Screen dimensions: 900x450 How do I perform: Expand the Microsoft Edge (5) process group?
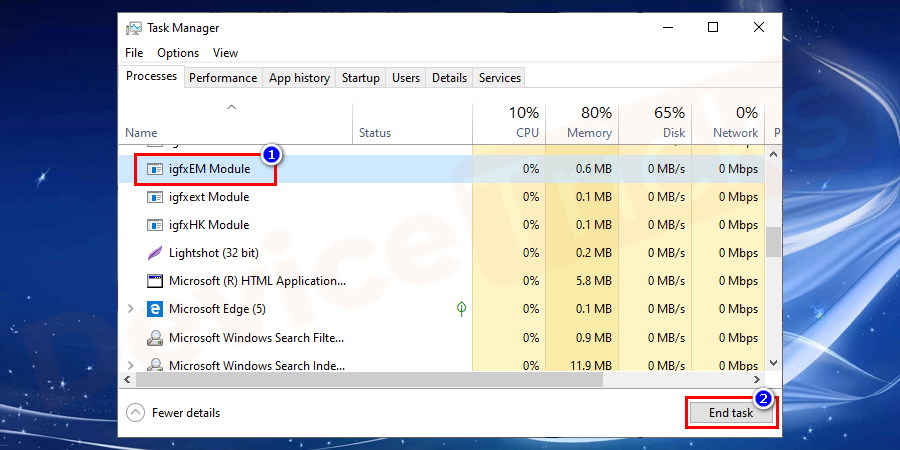click(x=130, y=309)
